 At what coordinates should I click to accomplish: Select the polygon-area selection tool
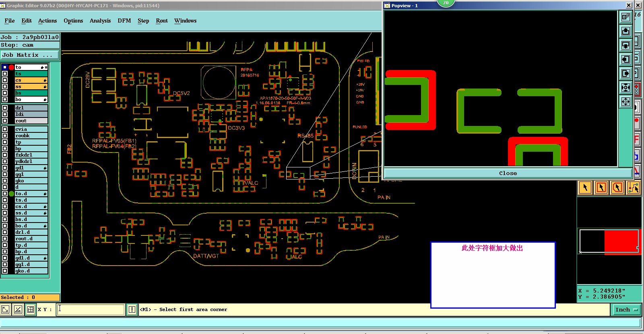[617, 188]
